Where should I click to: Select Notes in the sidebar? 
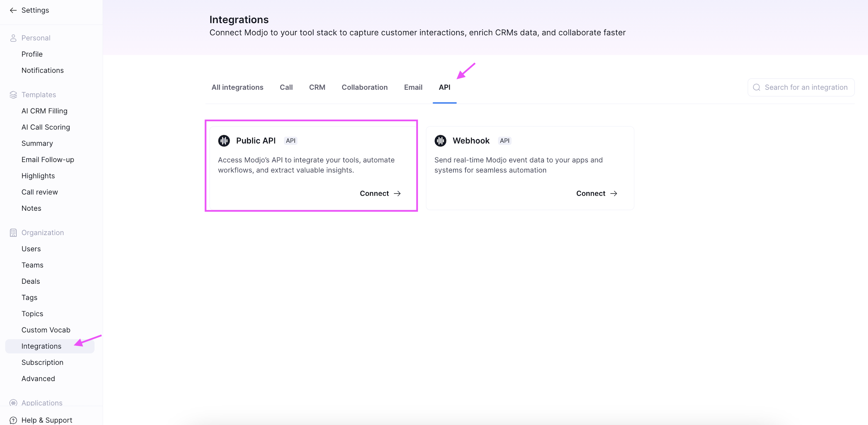coord(31,209)
